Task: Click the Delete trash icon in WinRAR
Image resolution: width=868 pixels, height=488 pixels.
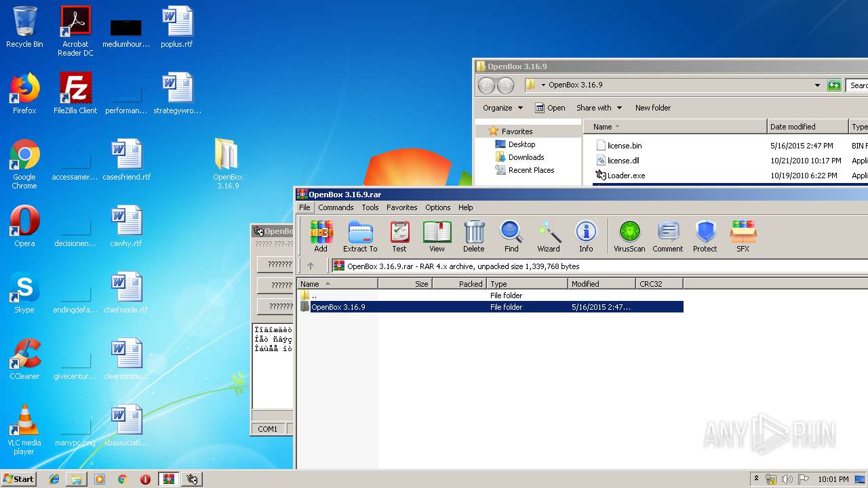Action: pyautogui.click(x=473, y=237)
